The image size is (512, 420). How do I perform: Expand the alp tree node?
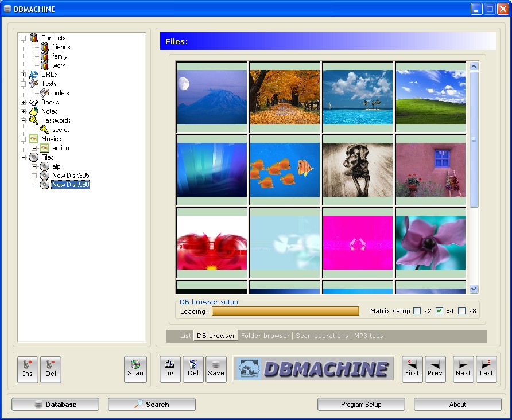pyautogui.click(x=34, y=166)
